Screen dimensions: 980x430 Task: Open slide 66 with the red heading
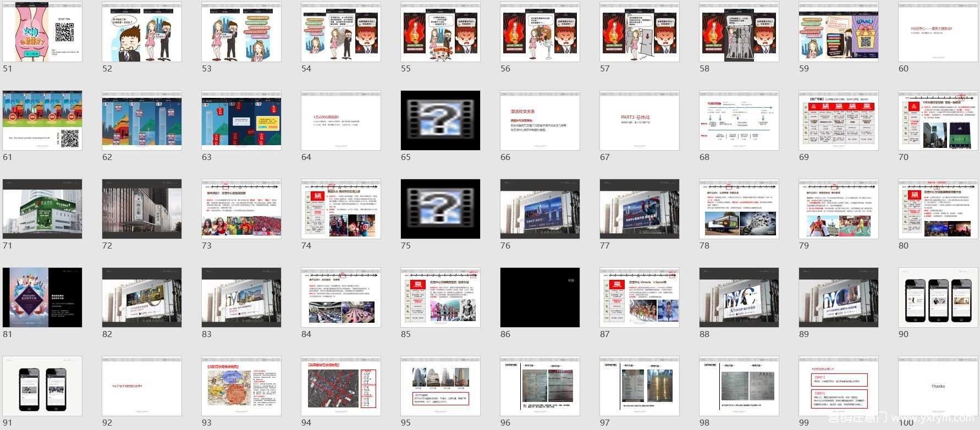539,120
